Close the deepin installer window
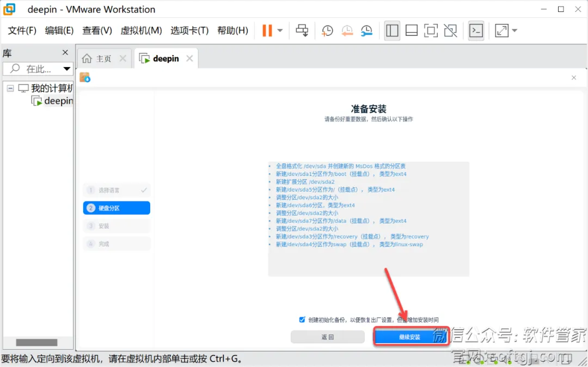 [x=574, y=78]
